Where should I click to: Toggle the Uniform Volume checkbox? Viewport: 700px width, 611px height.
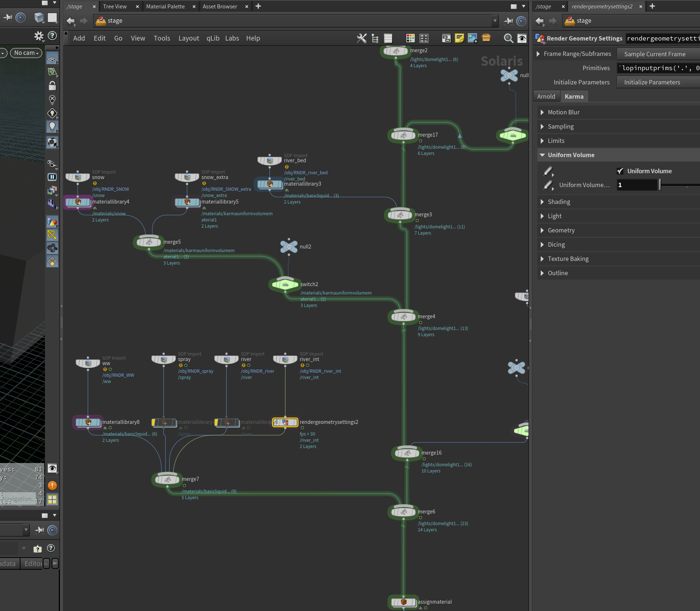pos(620,171)
